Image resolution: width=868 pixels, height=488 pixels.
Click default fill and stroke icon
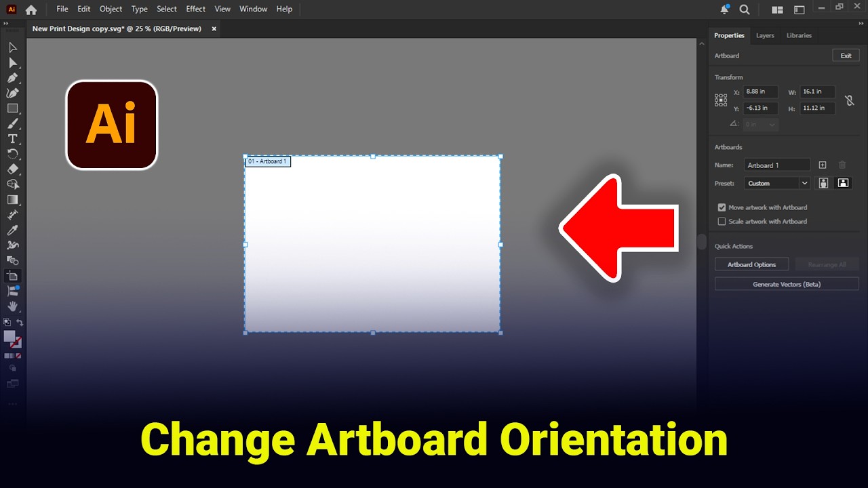(x=7, y=323)
